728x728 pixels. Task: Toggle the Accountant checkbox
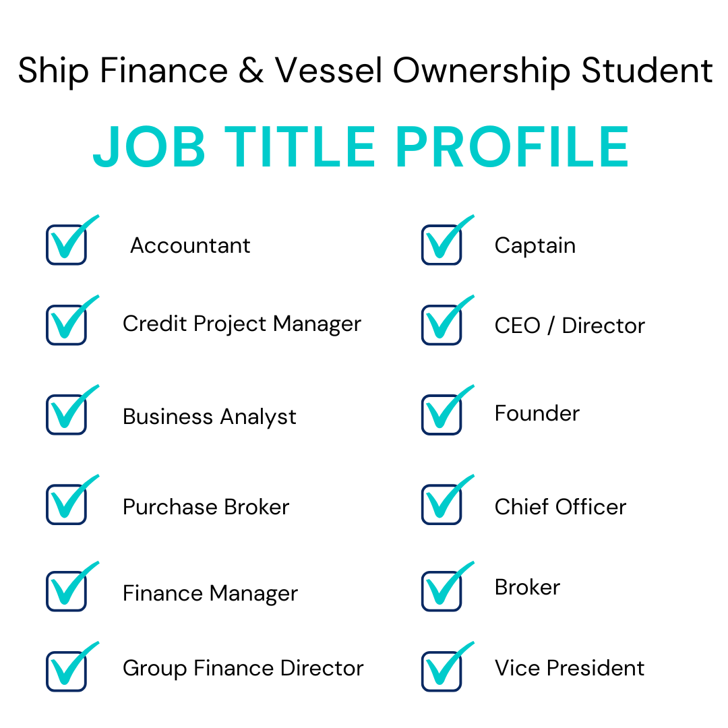click(66, 245)
